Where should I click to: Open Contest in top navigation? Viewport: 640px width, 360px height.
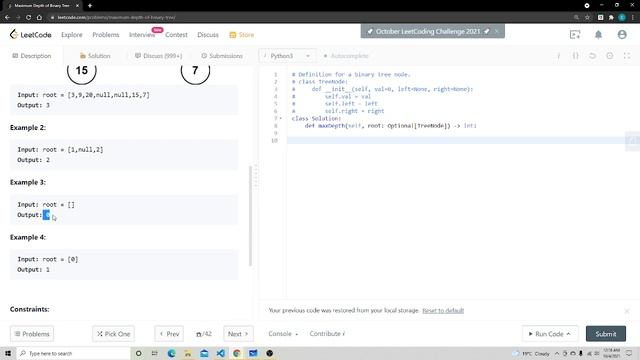tap(176, 35)
